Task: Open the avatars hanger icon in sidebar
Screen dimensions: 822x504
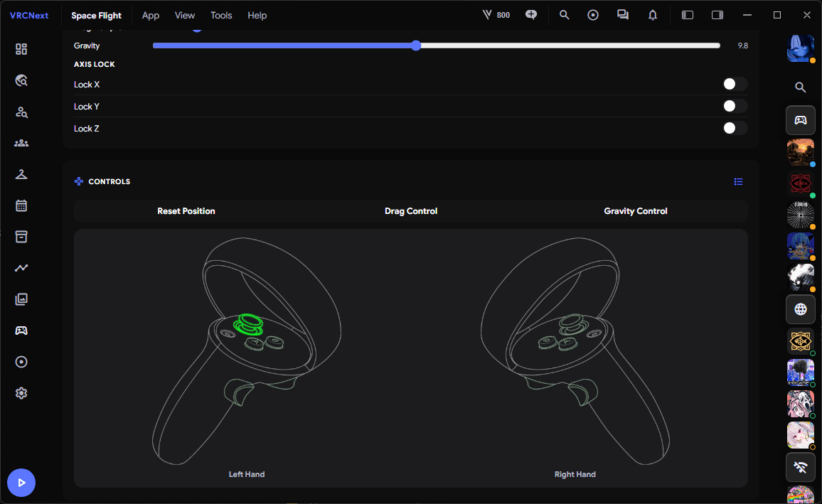Action: point(21,174)
